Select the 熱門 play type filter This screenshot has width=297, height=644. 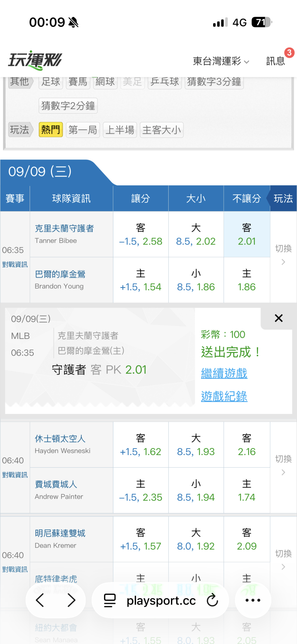tap(51, 130)
